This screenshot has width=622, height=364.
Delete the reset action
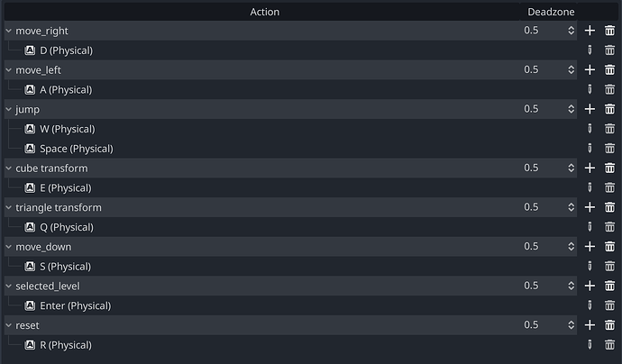[609, 325]
